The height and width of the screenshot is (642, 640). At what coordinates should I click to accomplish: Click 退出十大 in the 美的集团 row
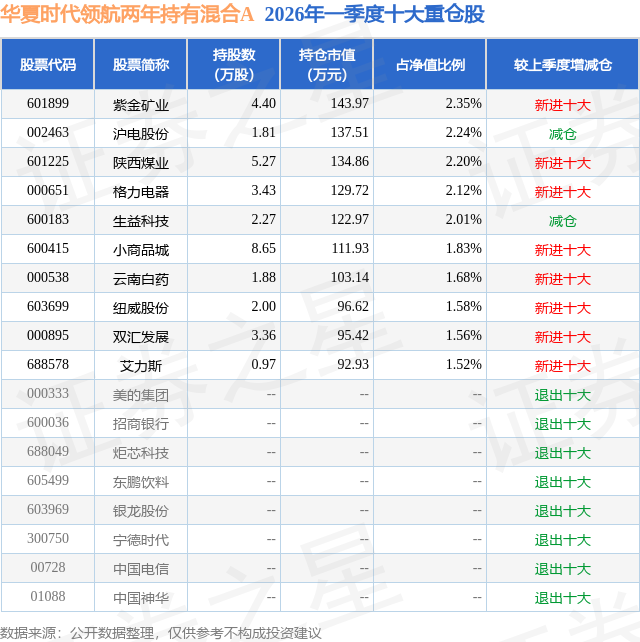pos(563,396)
